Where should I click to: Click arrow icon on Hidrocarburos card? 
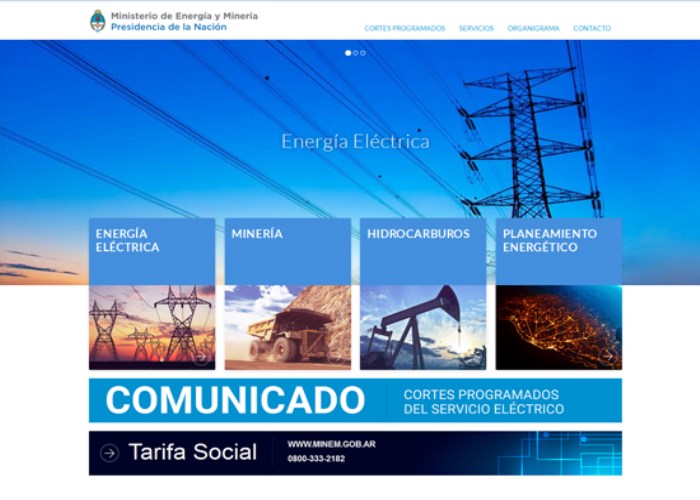(472, 357)
